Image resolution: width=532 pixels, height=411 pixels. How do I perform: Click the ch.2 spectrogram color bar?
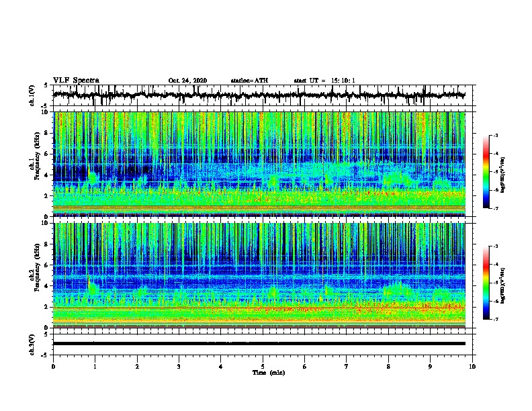coord(486,283)
